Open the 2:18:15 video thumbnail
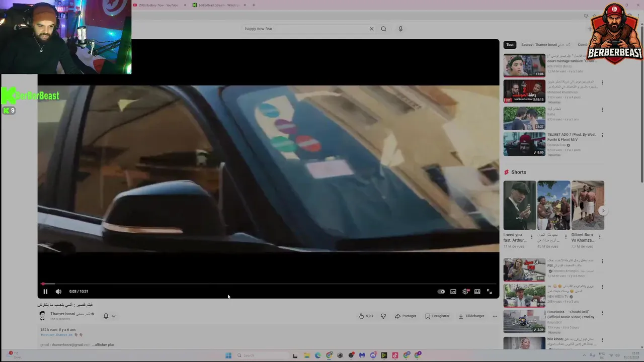The image size is (644, 362). point(524,91)
